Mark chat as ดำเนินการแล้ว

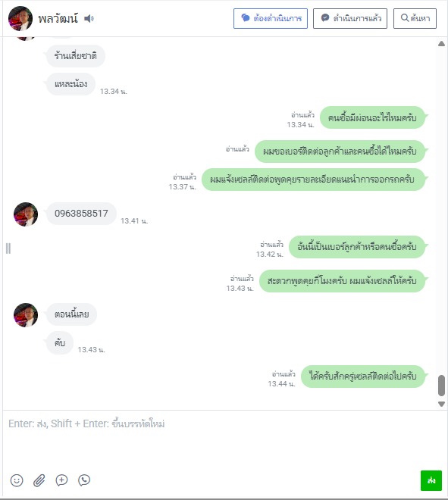[350, 18]
